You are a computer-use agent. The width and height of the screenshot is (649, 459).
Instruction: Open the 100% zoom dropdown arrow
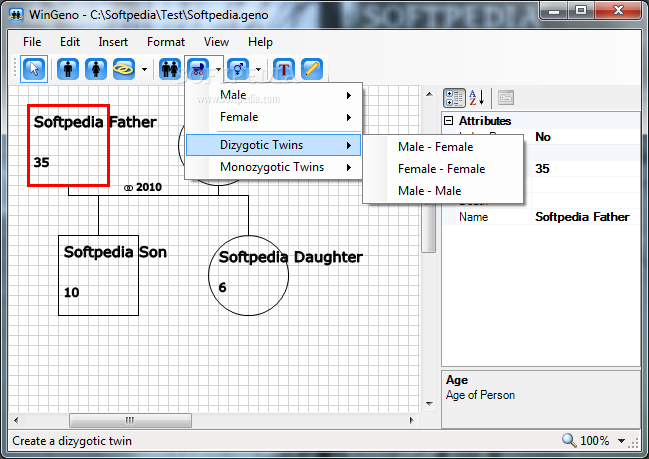tap(621, 441)
